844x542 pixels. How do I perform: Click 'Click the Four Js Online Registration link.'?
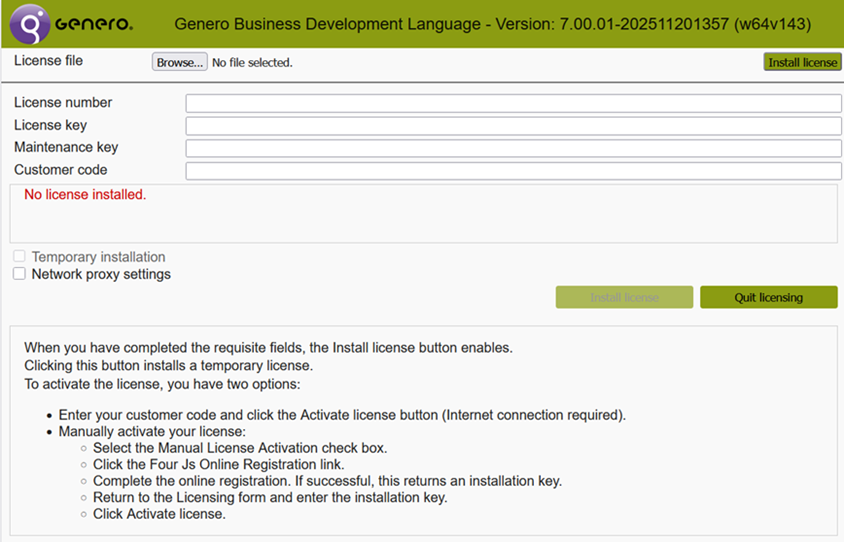tap(219, 464)
